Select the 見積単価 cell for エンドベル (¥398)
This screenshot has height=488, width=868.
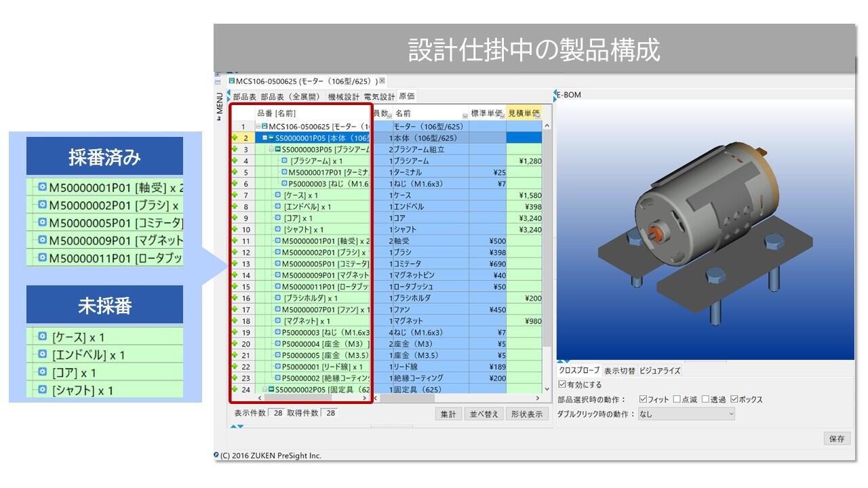click(x=524, y=207)
